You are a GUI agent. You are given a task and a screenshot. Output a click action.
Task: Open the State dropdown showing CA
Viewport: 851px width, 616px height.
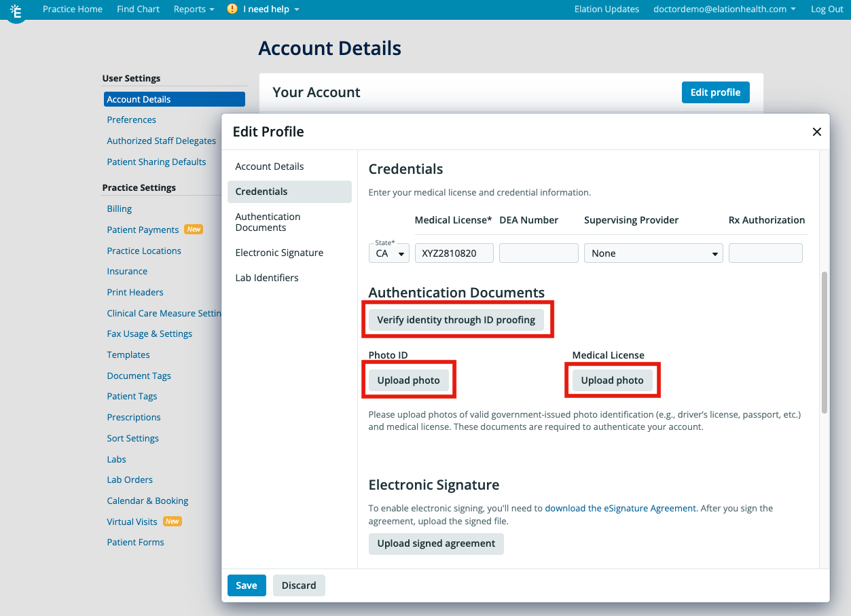pyautogui.click(x=388, y=253)
